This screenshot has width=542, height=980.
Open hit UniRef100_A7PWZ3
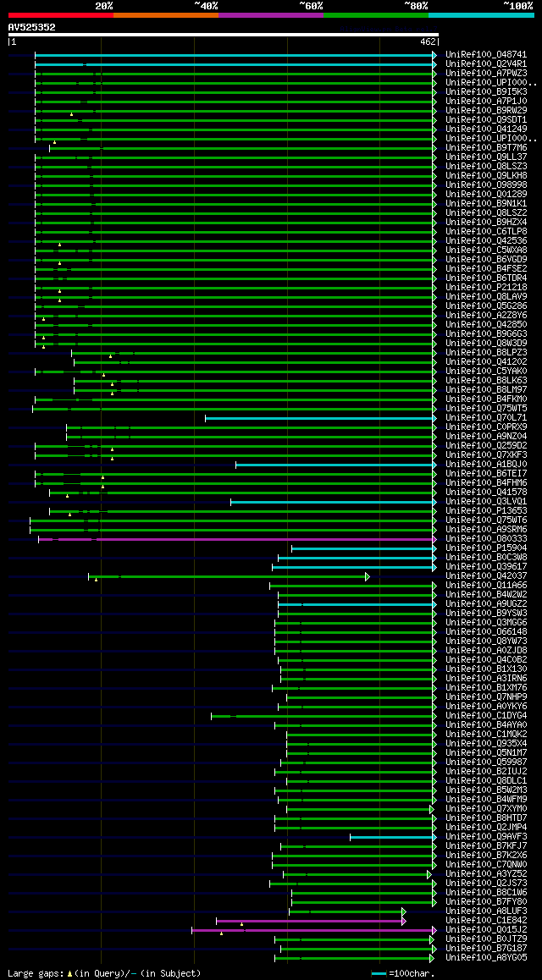[486, 74]
